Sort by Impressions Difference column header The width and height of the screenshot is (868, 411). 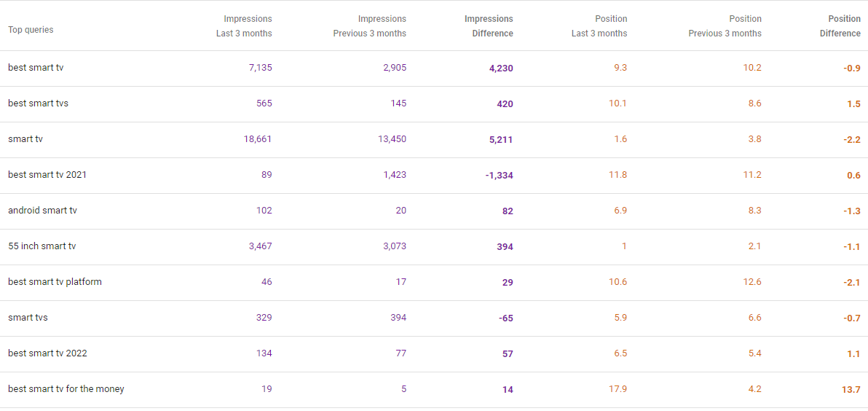point(489,26)
